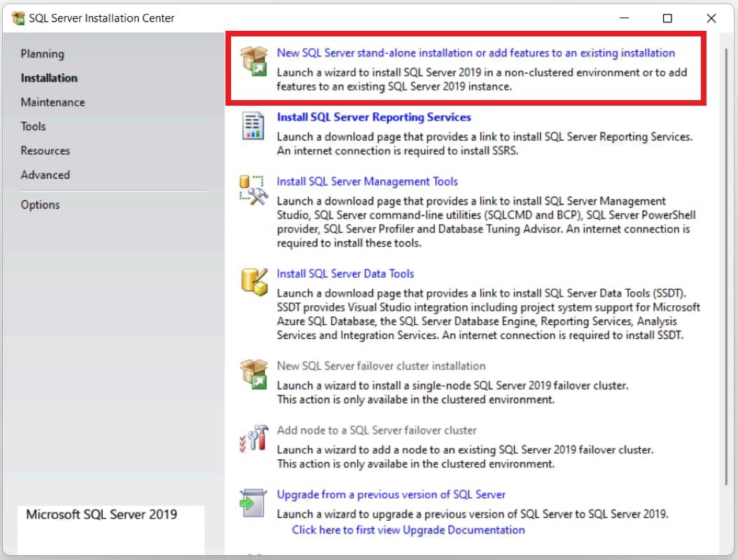Click the SQL Server Data Tools icon
The width and height of the screenshot is (738, 560).
tap(253, 281)
